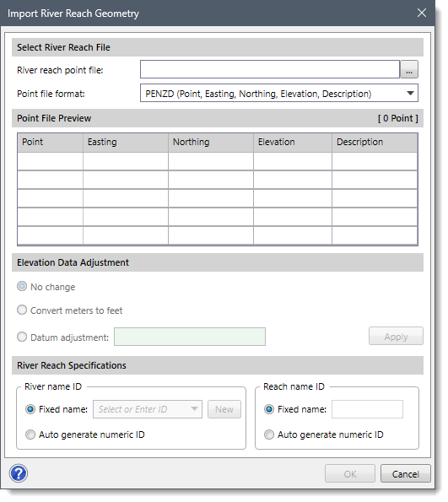Screen dimensions: 448x502
Task: Click the Easting column header
Action: [x=126, y=142]
